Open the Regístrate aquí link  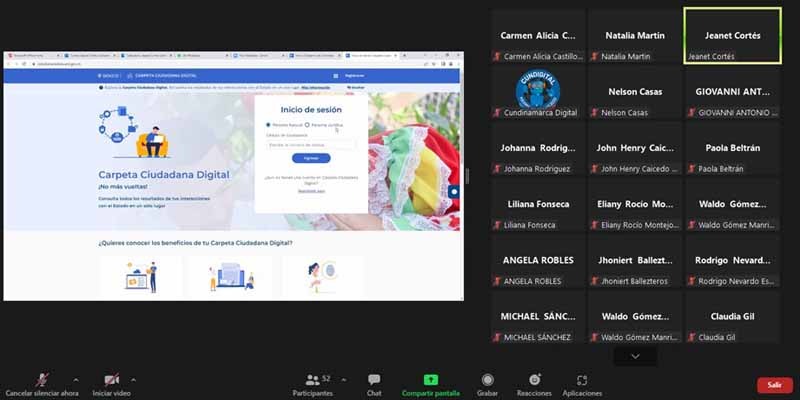[311, 191]
